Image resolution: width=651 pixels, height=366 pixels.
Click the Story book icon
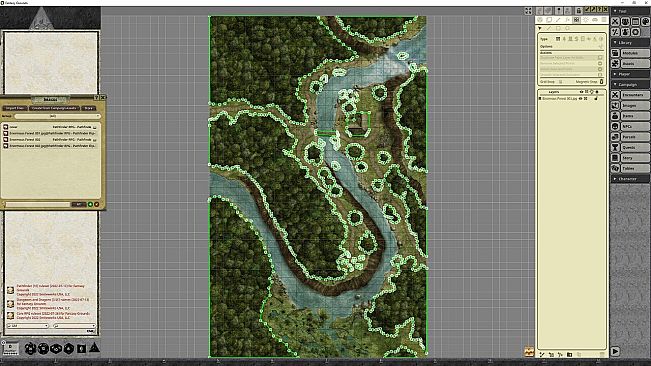click(x=615, y=158)
